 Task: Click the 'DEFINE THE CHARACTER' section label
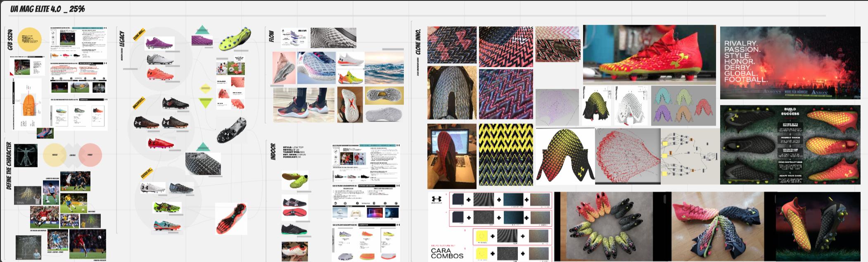pyautogui.click(x=9, y=166)
